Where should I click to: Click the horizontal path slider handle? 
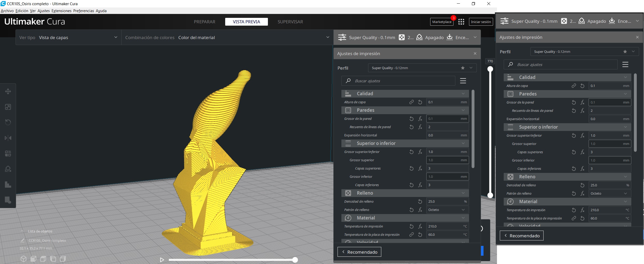pos(295,260)
